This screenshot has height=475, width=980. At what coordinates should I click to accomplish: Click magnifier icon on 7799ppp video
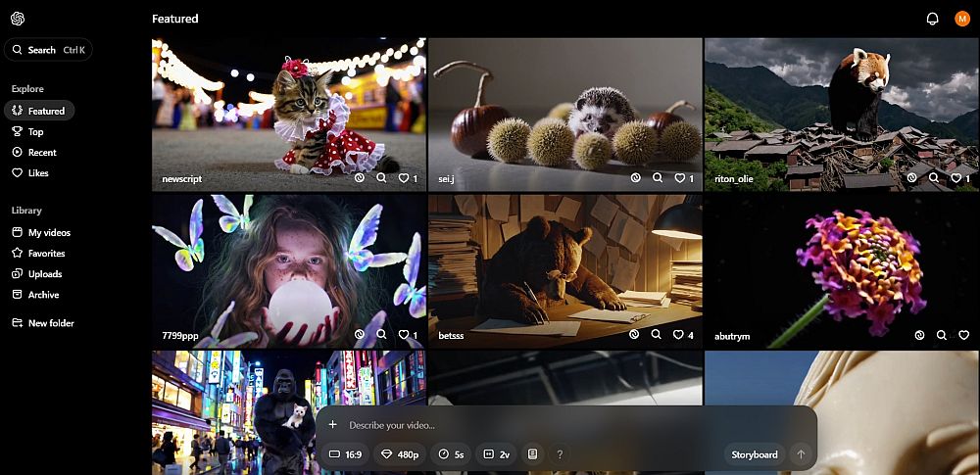pos(381,335)
